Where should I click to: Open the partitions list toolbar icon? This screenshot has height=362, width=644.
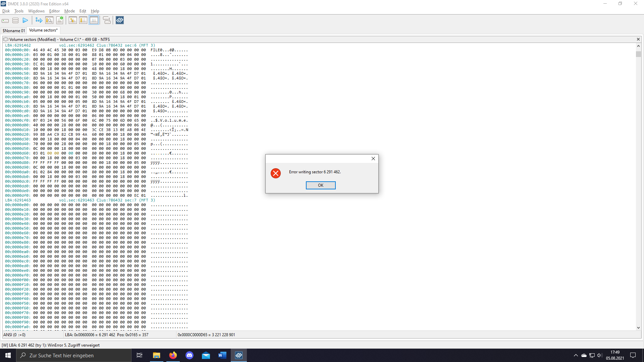(x=15, y=20)
